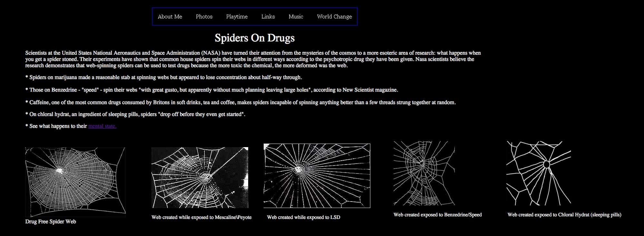Open the Links navigation item
Image resolution: width=644 pixels, height=236 pixels.
[268, 17]
